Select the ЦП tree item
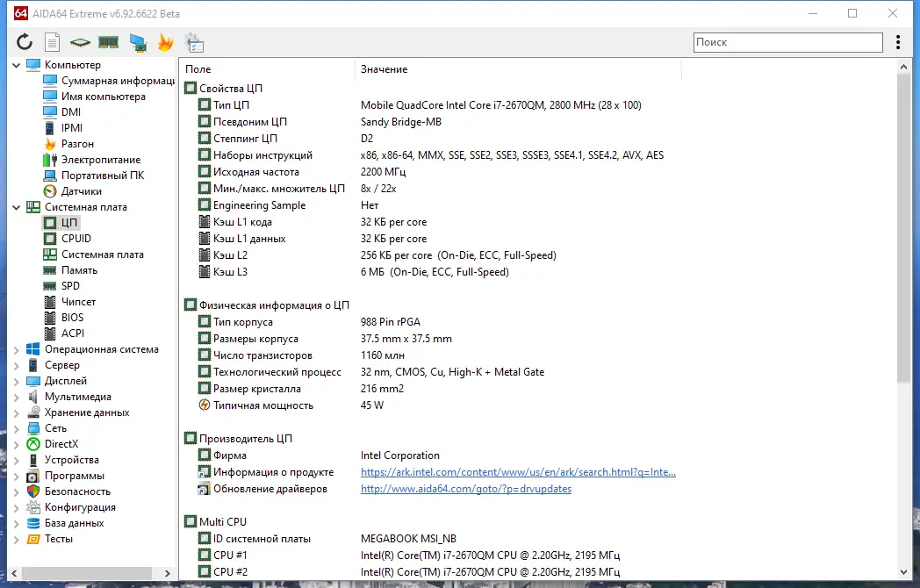This screenshot has height=588, width=920. [61, 223]
